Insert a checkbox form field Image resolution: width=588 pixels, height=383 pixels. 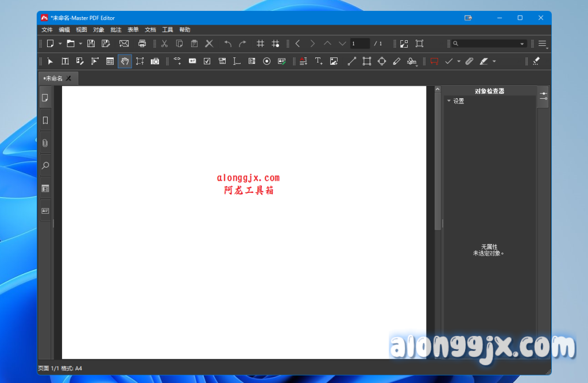(x=207, y=61)
